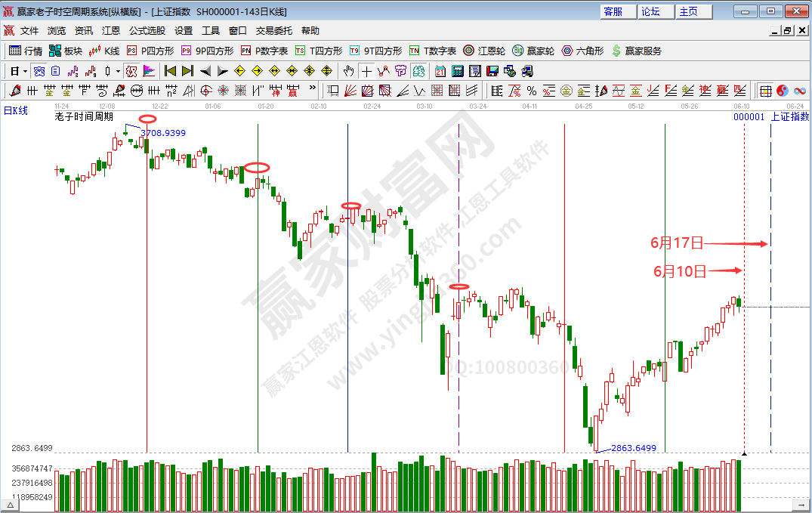Toggle the colored grid display button
This screenshot has width=812, height=513.
(765, 91)
